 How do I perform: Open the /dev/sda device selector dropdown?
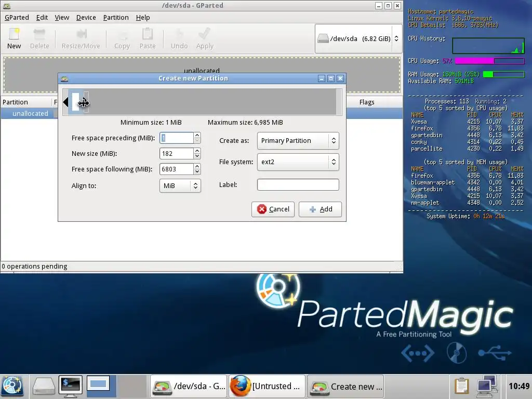pos(358,38)
